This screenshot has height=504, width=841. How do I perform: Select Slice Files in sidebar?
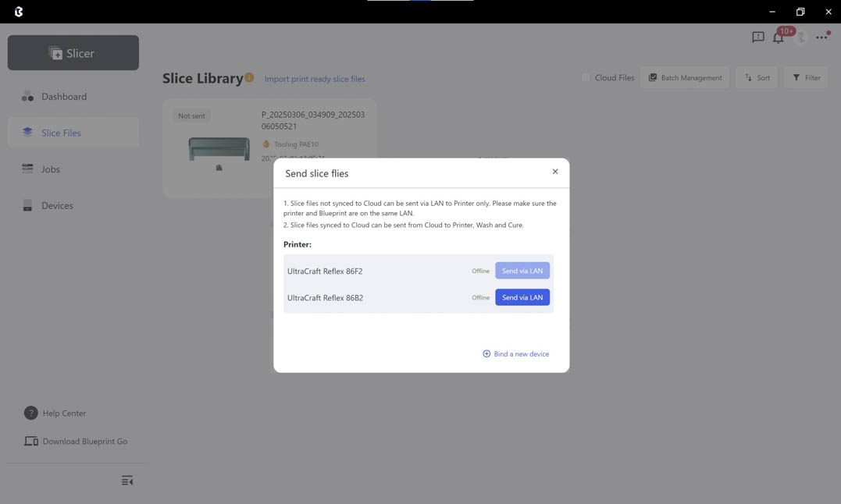coord(73,133)
